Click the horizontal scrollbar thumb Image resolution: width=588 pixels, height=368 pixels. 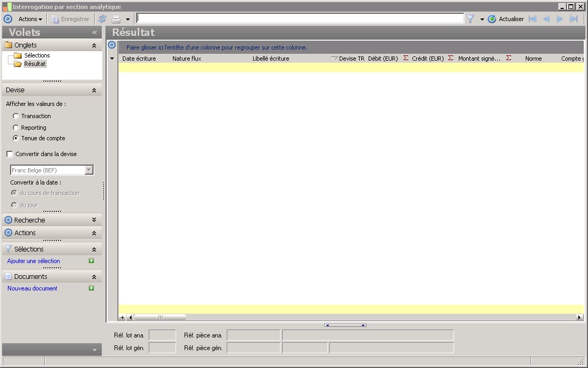160,317
